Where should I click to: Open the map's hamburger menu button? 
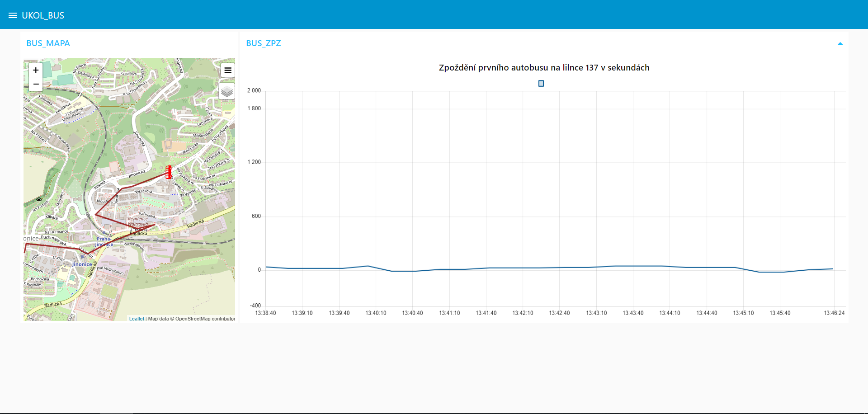[x=228, y=70]
